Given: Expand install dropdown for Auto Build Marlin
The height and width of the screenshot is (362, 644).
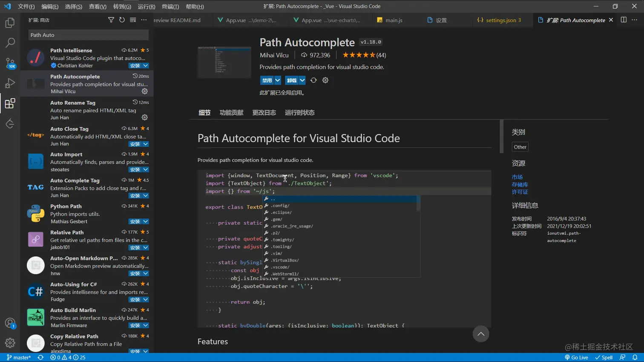Looking at the screenshot, I should [x=146, y=325].
